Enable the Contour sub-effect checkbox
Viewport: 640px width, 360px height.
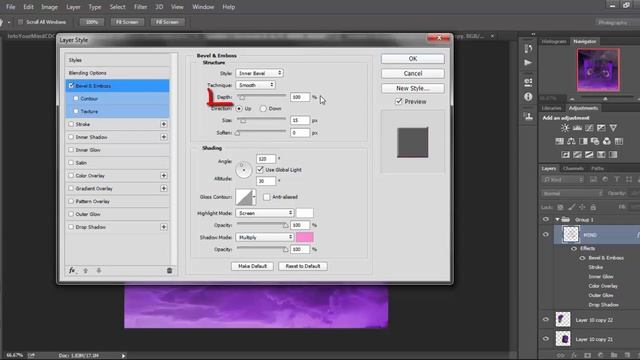point(76,98)
